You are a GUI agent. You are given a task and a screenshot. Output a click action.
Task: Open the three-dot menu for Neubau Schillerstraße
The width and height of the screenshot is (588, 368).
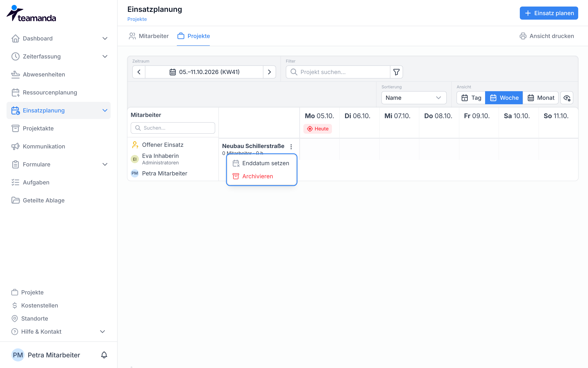(291, 147)
